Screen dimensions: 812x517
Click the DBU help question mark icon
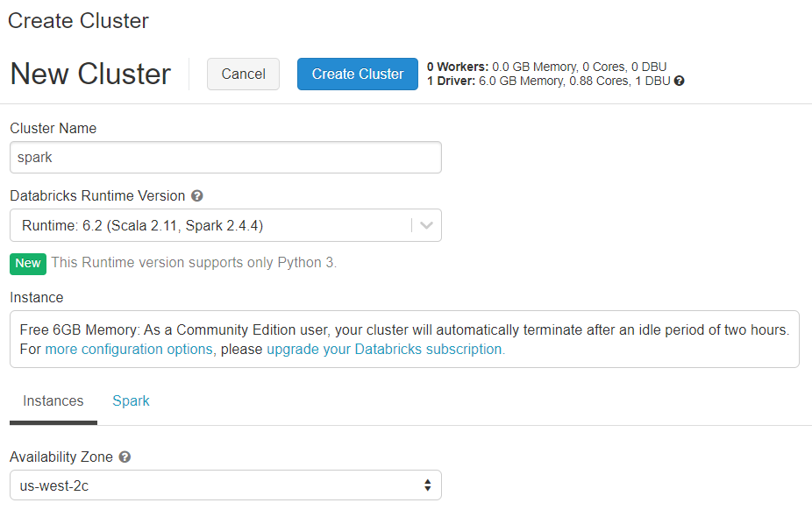pyautogui.click(x=679, y=81)
